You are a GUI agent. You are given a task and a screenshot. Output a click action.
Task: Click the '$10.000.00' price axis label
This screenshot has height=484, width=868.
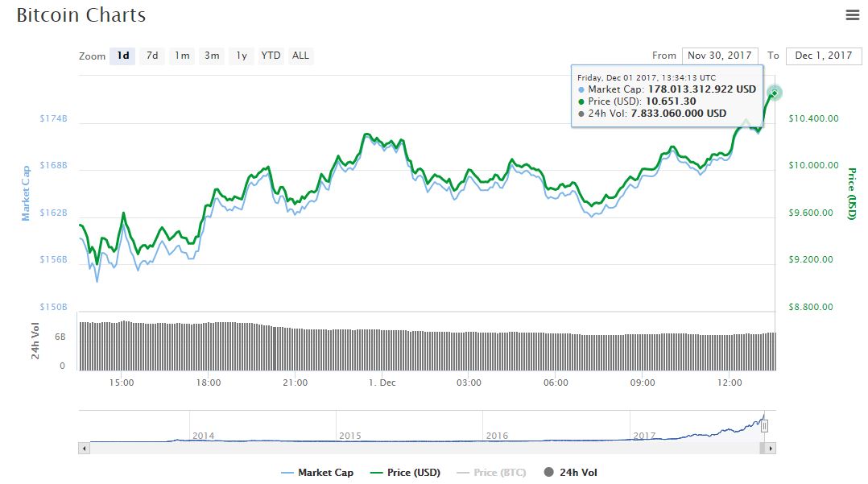click(x=813, y=165)
